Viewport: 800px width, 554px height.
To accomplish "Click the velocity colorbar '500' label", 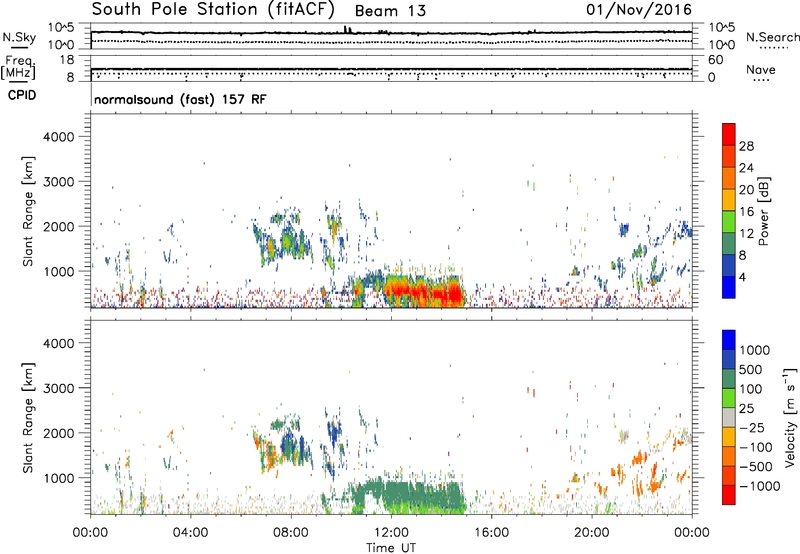I will pyautogui.click(x=751, y=370).
